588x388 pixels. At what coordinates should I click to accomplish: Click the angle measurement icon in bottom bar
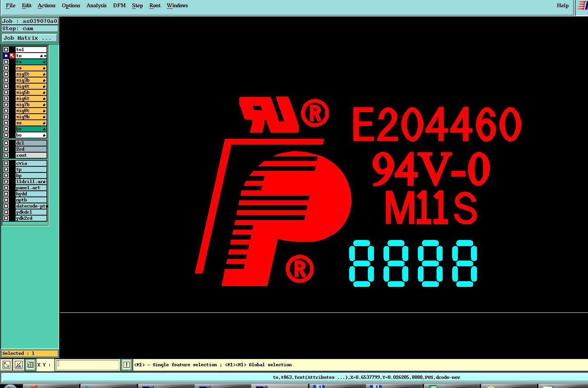click(x=18, y=365)
